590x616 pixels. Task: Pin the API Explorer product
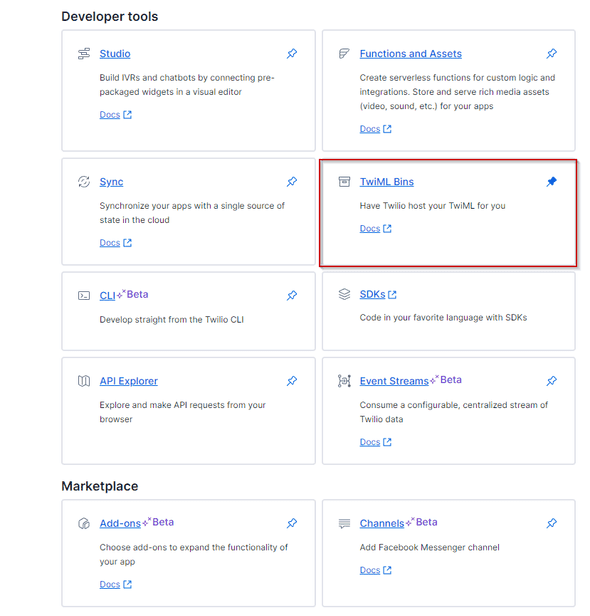[291, 381]
